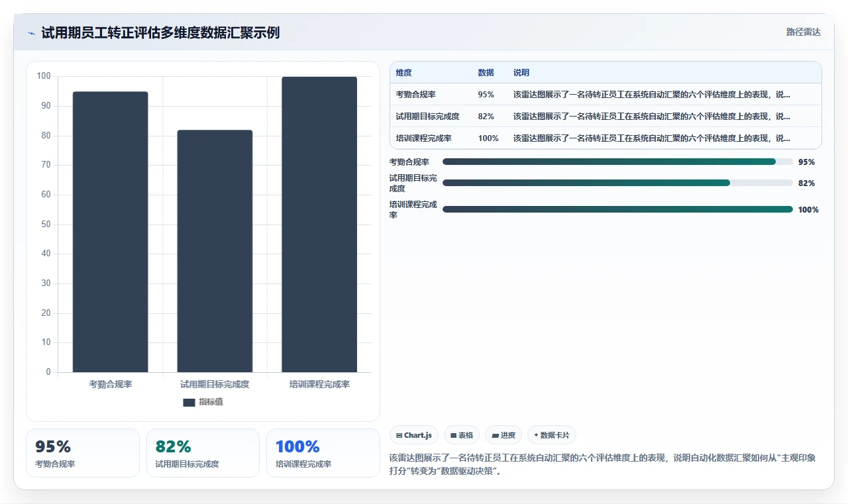
Task: Click the 数据 table column header
Action: pyautogui.click(x=486, y=73)
